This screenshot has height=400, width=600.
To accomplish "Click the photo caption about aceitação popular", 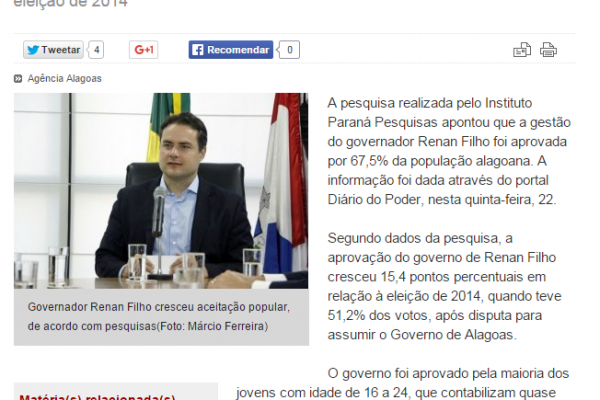I will point(159,317).
